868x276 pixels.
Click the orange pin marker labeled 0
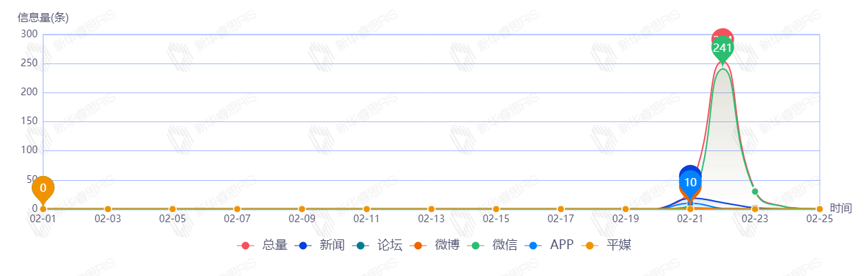[43, 188]
